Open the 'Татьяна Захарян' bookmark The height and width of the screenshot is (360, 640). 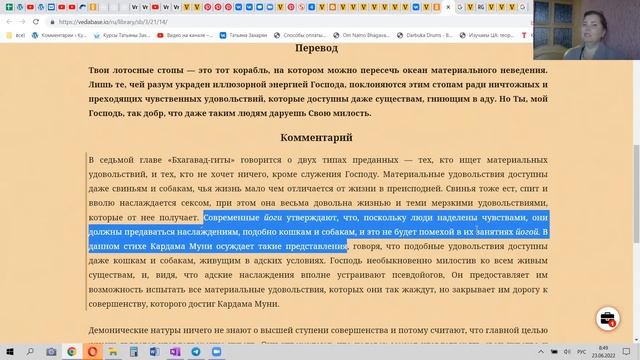click(243, 36)
